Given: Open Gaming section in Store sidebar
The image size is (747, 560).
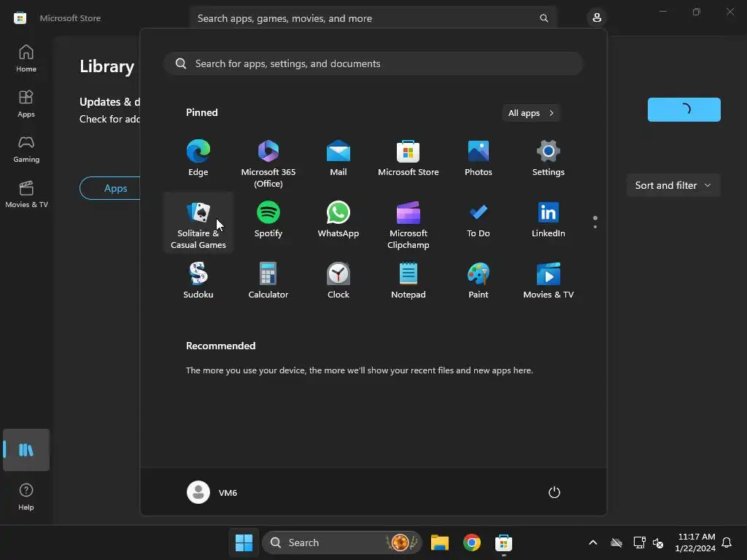Looking at the screenshot, I should pyautogui.click(x=26, y=149).
